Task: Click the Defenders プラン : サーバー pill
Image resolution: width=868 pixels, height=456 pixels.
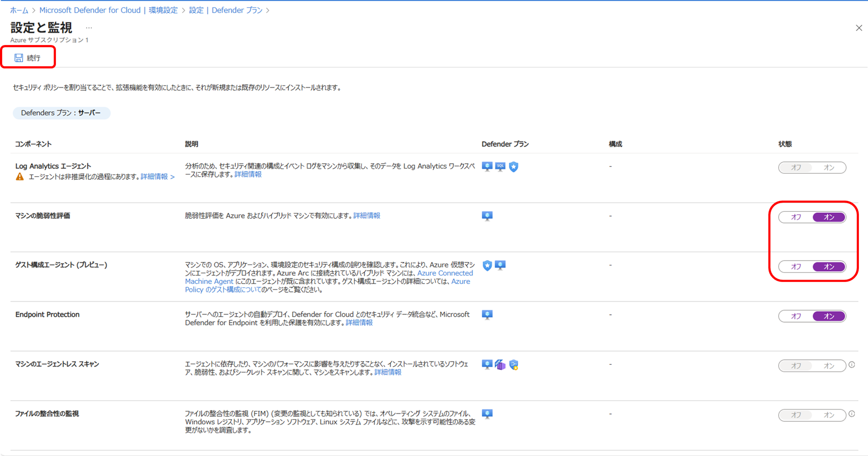Action: click(x=61, y=113)
